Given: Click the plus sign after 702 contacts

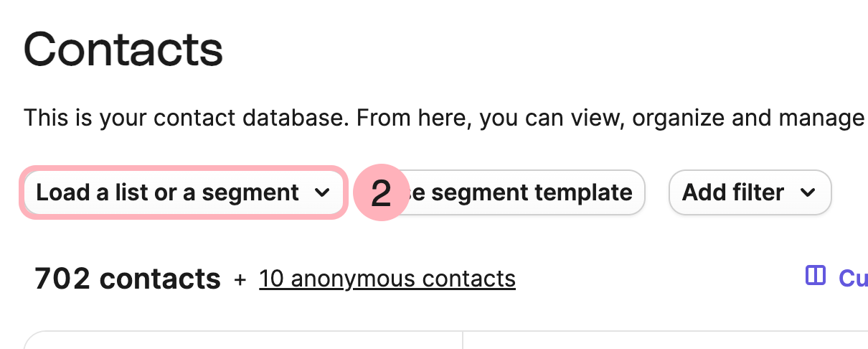Looking at the screenshot, I should pyautogui.click(x=240, y=279).
